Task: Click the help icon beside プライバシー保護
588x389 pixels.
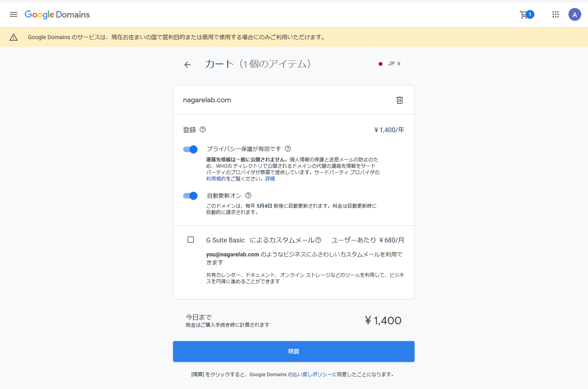Action: [288, 149]
